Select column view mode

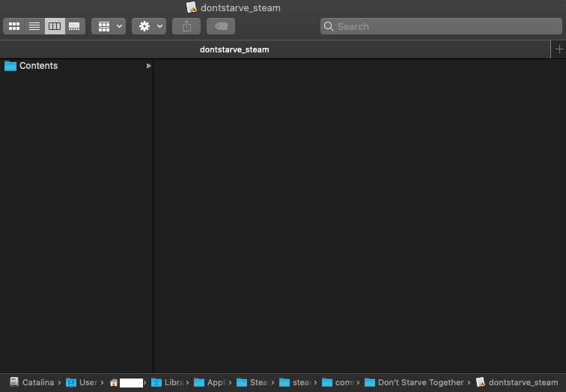click(55, 26)
